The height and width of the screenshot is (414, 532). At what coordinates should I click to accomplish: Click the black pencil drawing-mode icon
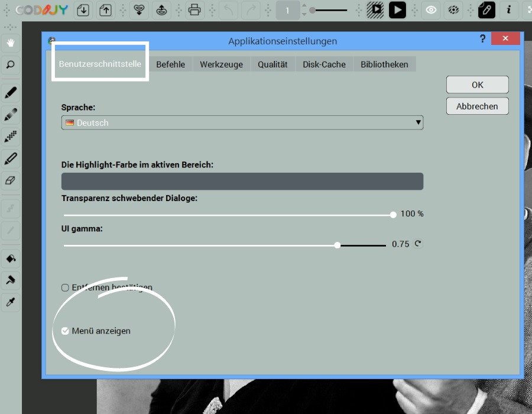pos(486,10)
